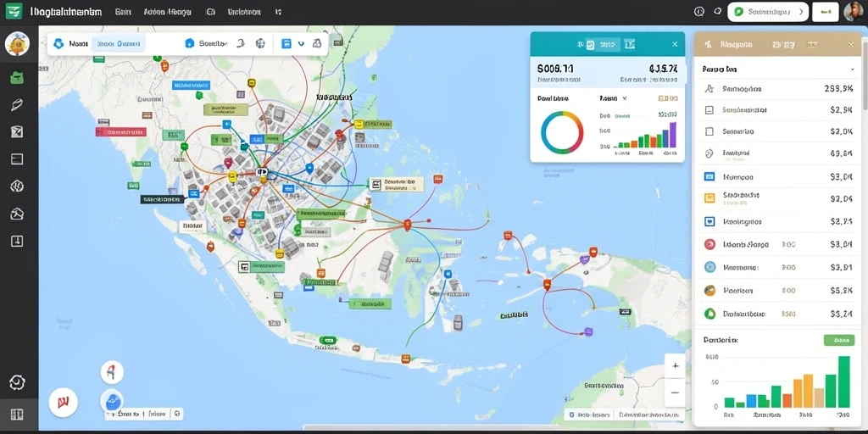The height and width of the screenshot is (434, 868).
Task: Open the panel layout icon in left sidebar
Action: pos(17,159)
